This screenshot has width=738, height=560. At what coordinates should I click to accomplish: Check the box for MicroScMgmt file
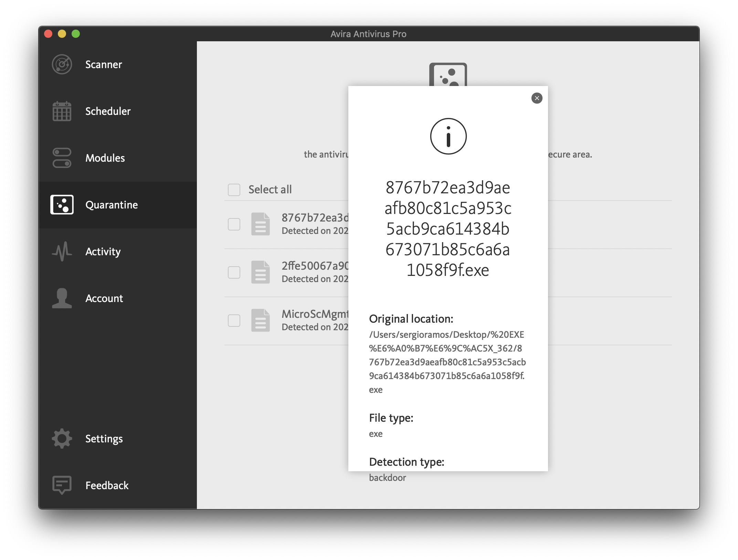click(x=234, y=321)
